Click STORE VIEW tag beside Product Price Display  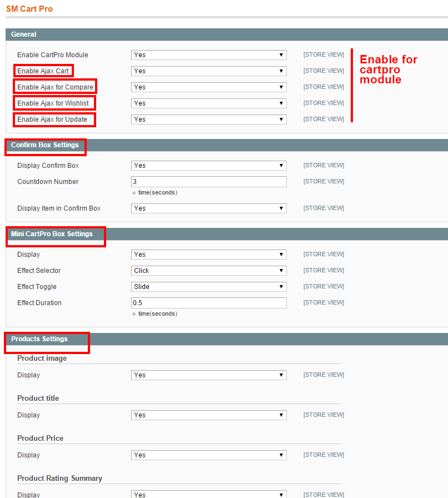[x=323, y=455]
